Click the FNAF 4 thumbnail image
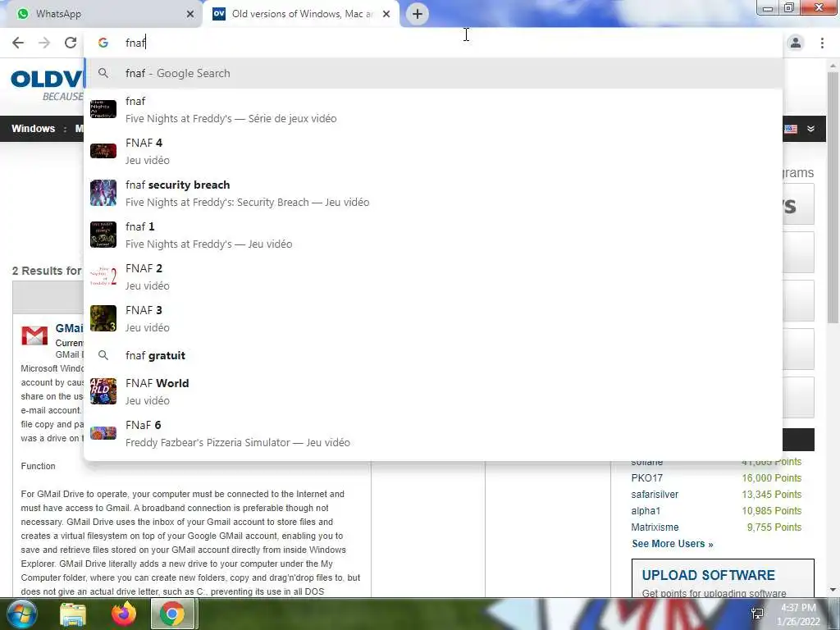This screenshot has height=630, width=840. (x=103, y=151)
